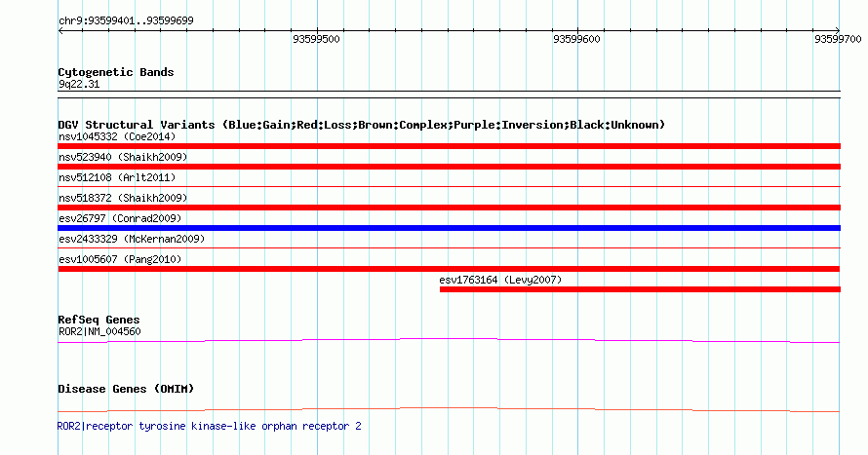Select the red bar under nsv523940 (Shaikh2009)

coord(449,167)
